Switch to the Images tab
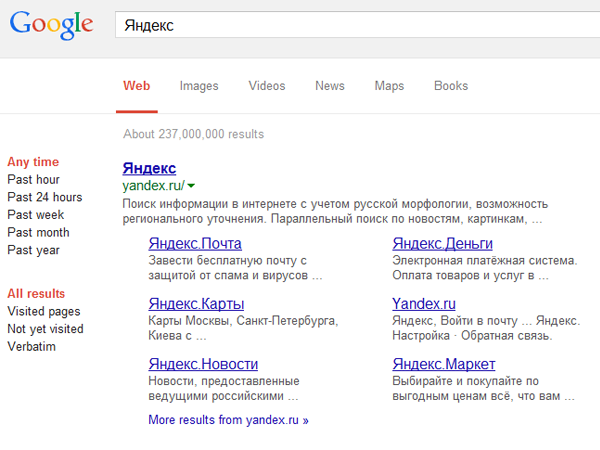The width and height of the screenshot is (600, 450). 199,86
